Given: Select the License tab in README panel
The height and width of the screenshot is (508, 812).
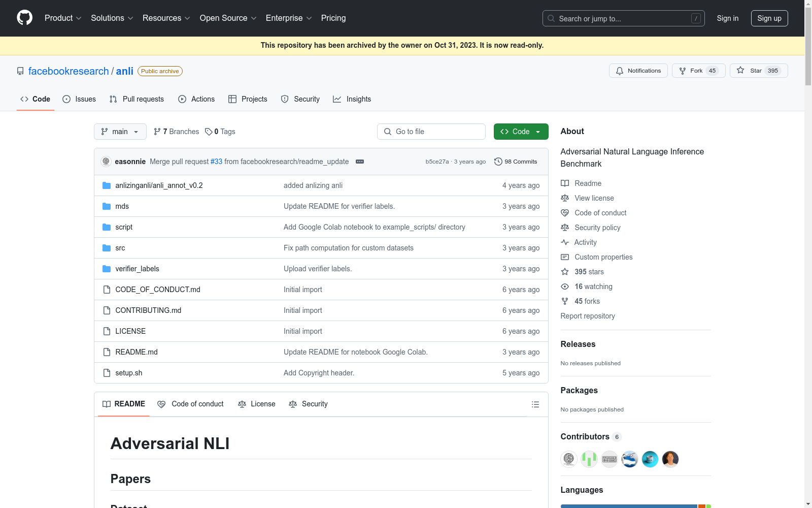Looking at the screenshot, I should point(257,404).
